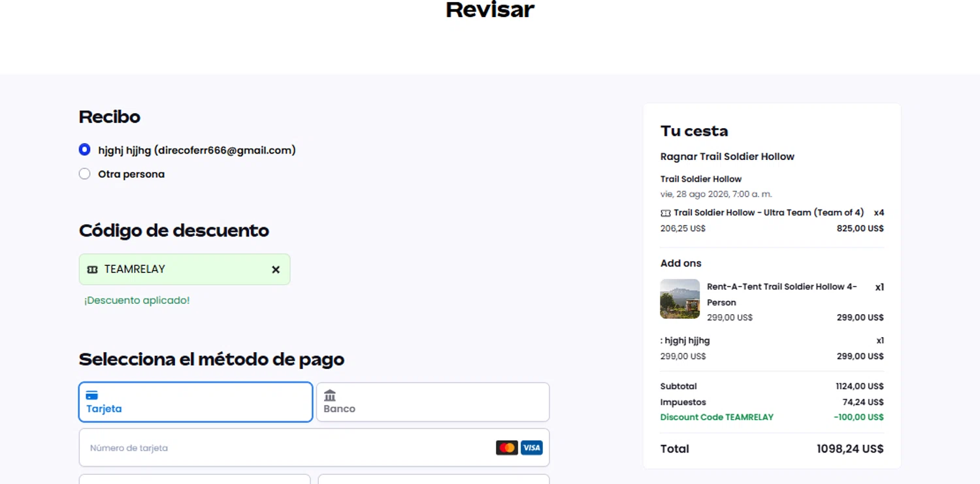This screenshot has width=980, height=484.
Task: Click the ticket icon next to Ultra Team
Action: pyautogui.click(x=666, y=213)
